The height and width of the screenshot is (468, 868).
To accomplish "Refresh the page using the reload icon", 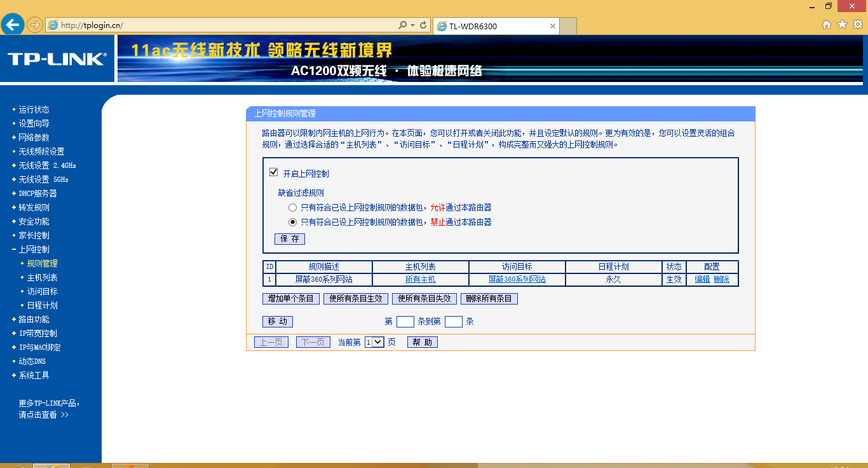I will (423, 25).
